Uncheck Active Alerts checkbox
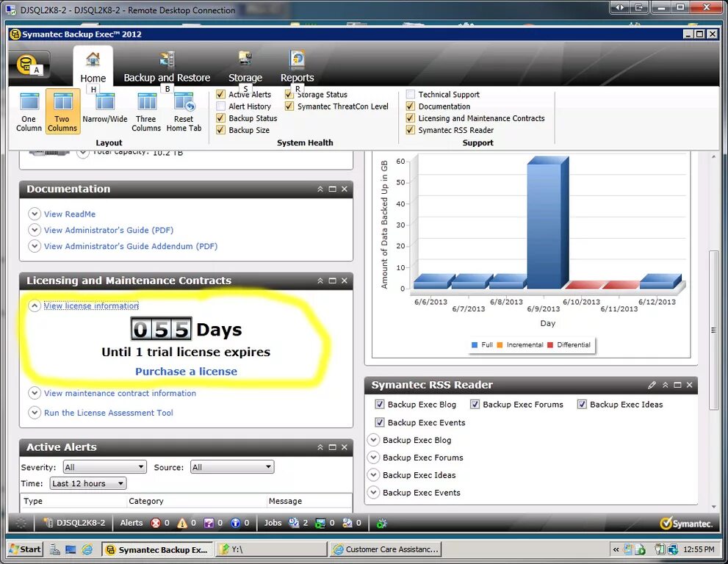The width and height of the screenshot is (728, 564). click(x=221, y=94)
